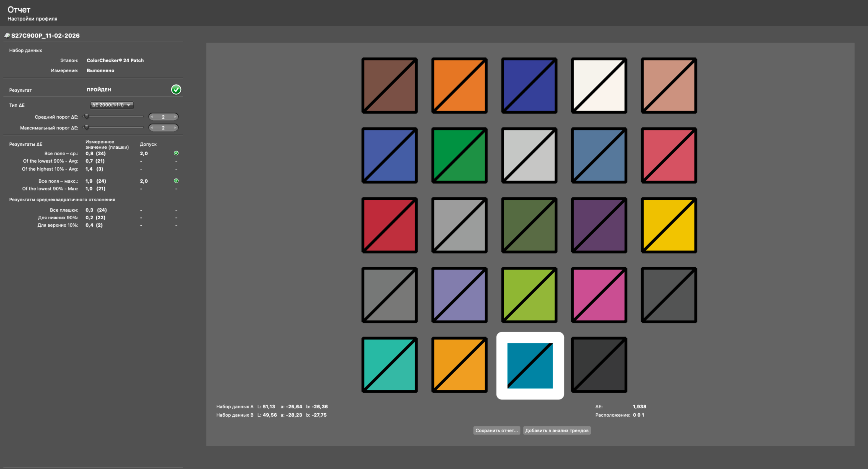Click the average ΔE threshold slider handle
The image size is (868, 469).
[x=87, y=117]
